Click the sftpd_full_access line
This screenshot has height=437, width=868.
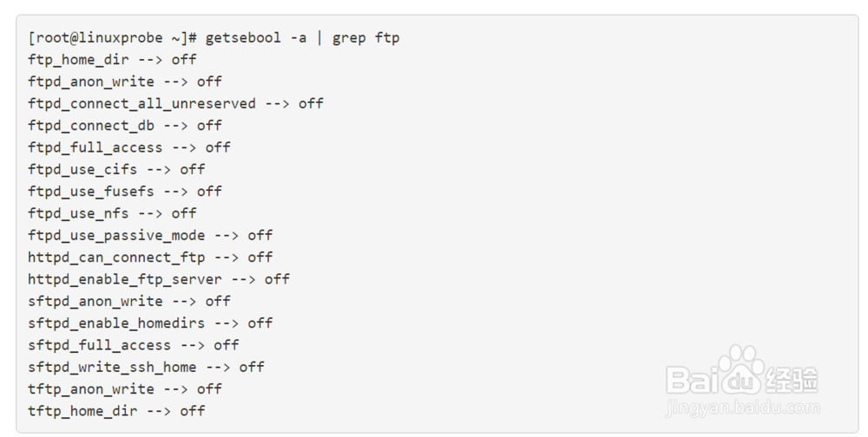pos(134,345)
